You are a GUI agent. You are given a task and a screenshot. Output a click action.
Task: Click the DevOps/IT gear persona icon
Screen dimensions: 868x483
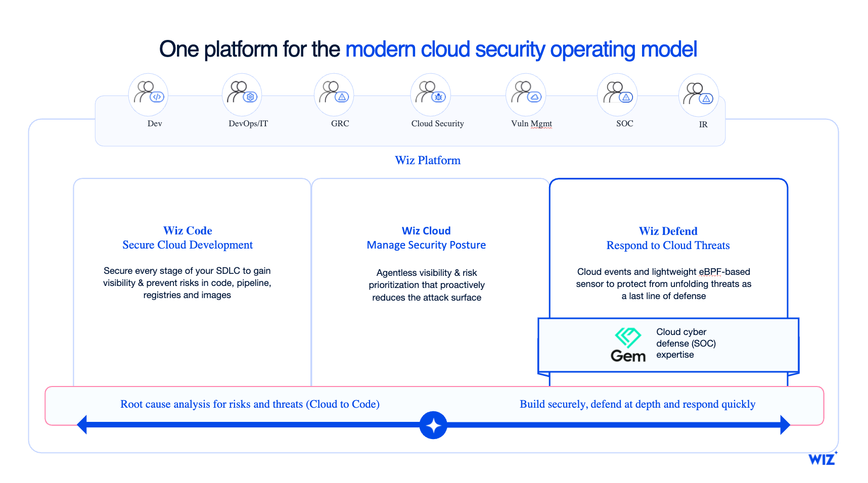coord(242,94)
